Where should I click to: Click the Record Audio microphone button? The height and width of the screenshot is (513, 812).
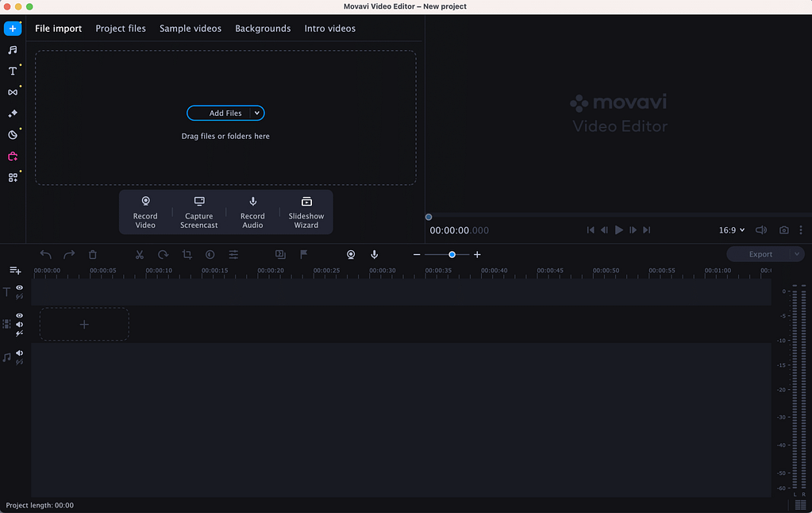coord(252,211)
